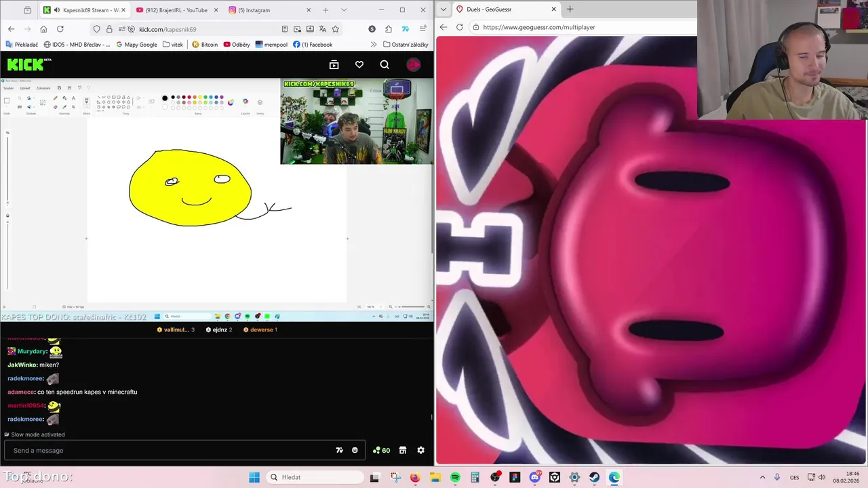Image resolution: width=868 pixels, height=488 pixels.
Task: Open the Odběry bookmark
Action: click(x=237, y=45)
